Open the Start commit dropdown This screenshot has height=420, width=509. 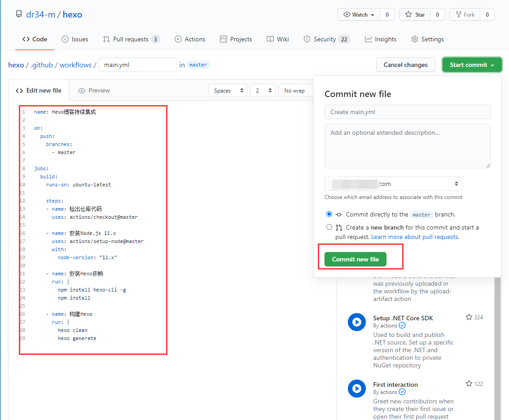472,65
